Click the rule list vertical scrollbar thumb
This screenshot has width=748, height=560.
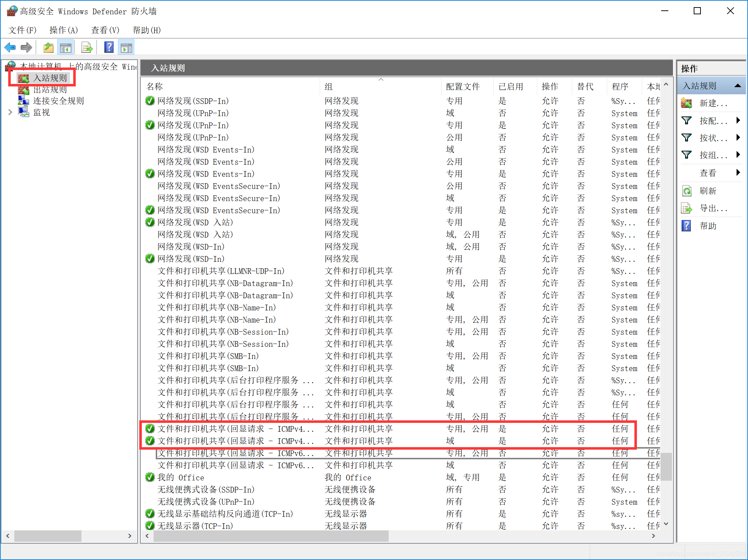click(x=666, y=466)
